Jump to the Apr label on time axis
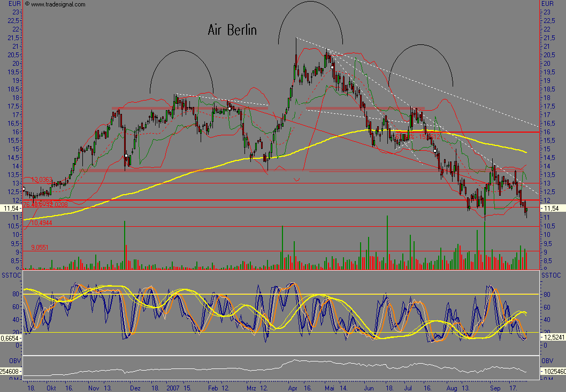Image resolution: width=566 pixels, height=392 pixels. click(x=292, y=387)
